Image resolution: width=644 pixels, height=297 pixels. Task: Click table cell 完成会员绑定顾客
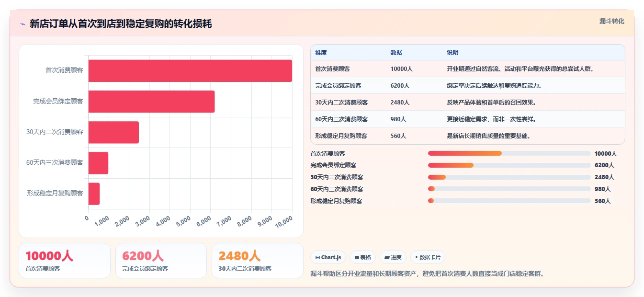click(338, 86)
